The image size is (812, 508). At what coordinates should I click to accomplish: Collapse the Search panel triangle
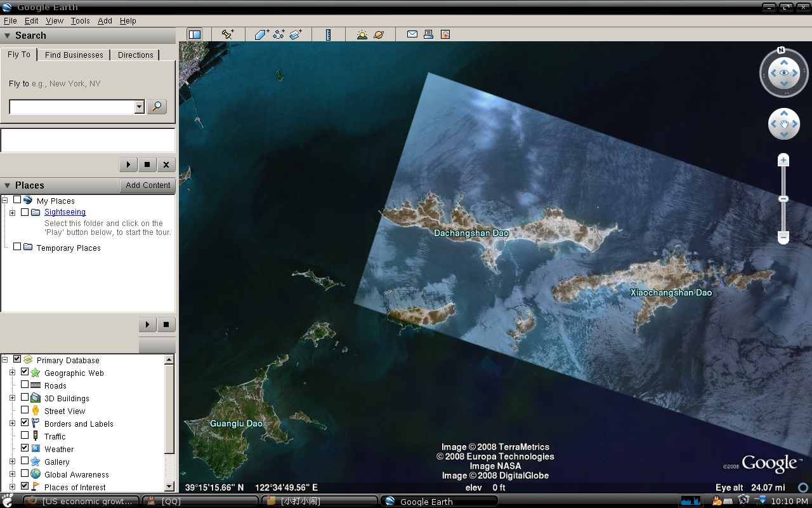pos(8,36)
